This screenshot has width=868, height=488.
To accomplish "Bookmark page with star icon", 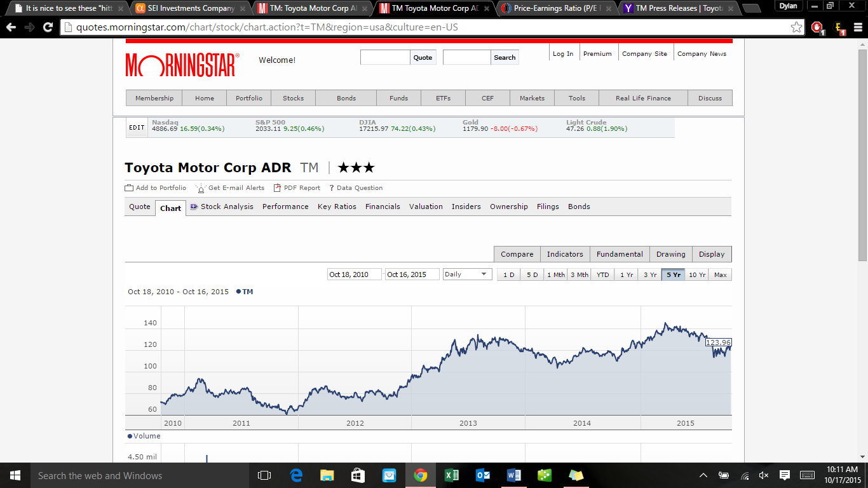I will pyautogui.click(x=796, y=27).
